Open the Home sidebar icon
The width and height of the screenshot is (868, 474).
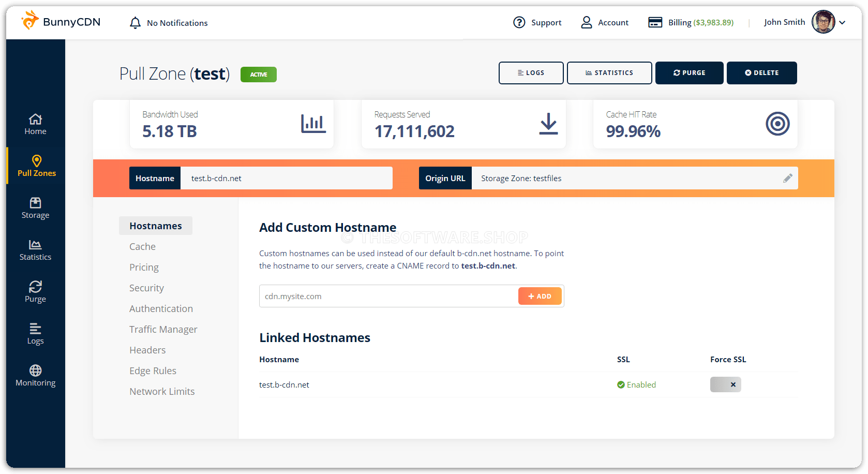pyautogui.click(x=35, y=120)
